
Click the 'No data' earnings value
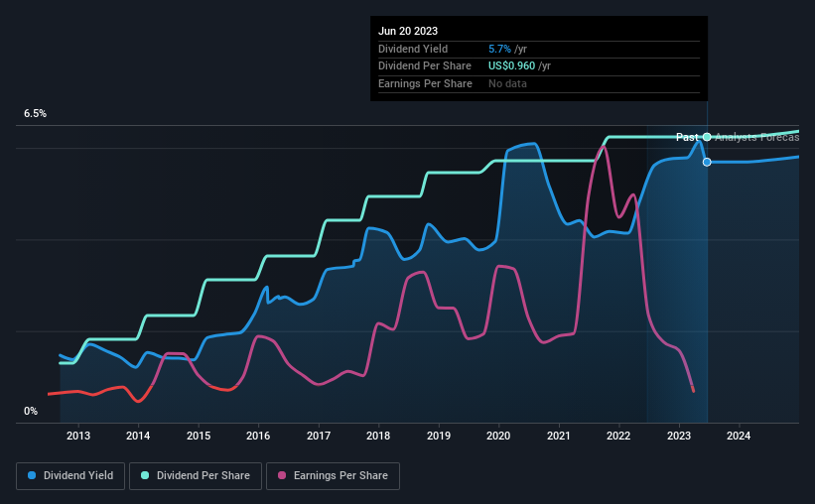point(507,83)
